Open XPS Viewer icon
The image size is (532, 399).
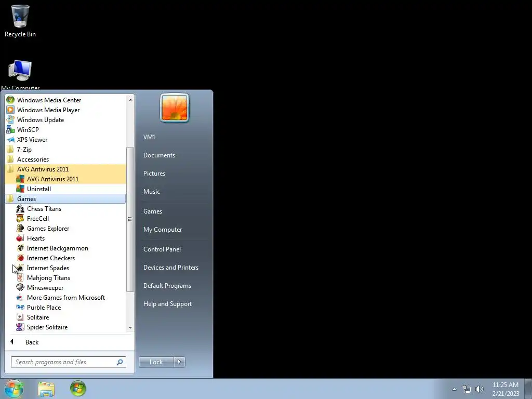point(10,139)
